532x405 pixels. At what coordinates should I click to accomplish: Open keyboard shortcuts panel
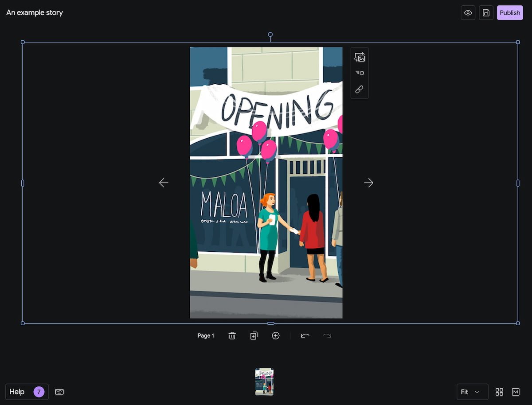pos(59,392)
